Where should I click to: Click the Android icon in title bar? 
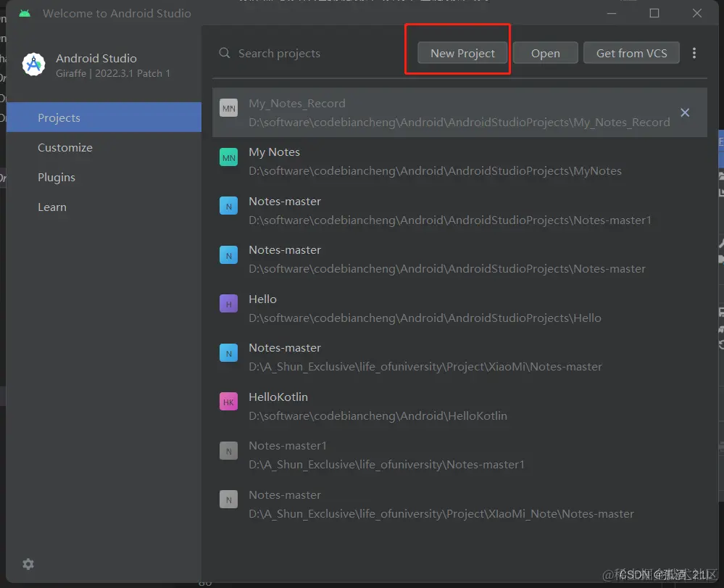click(25, 13)
